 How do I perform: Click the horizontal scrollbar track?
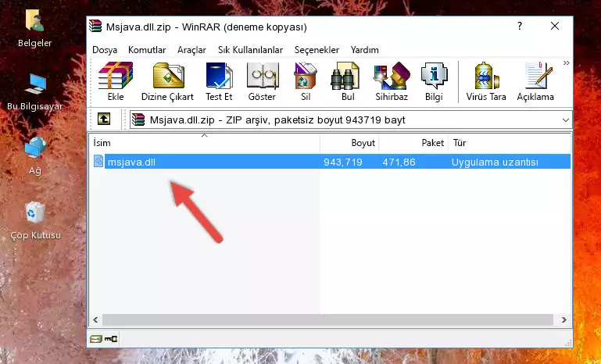click(x=327, y=319)
